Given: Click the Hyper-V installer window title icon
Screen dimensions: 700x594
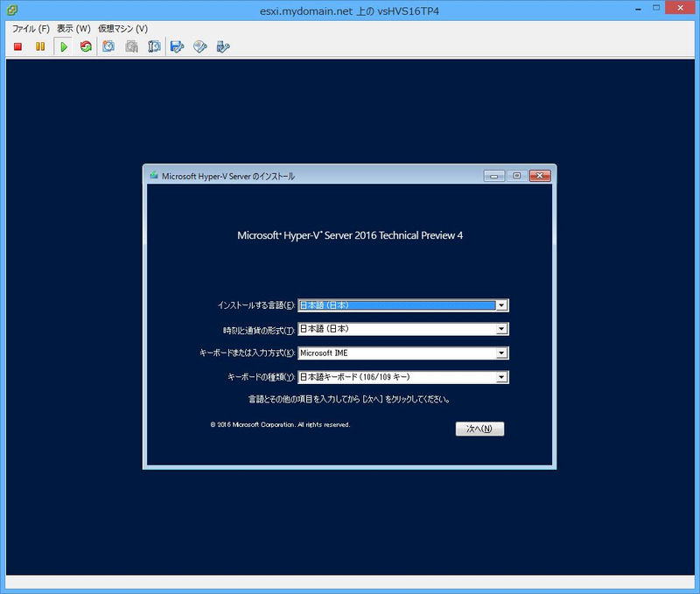Looking at the screenshot, I should click(154, 175).
